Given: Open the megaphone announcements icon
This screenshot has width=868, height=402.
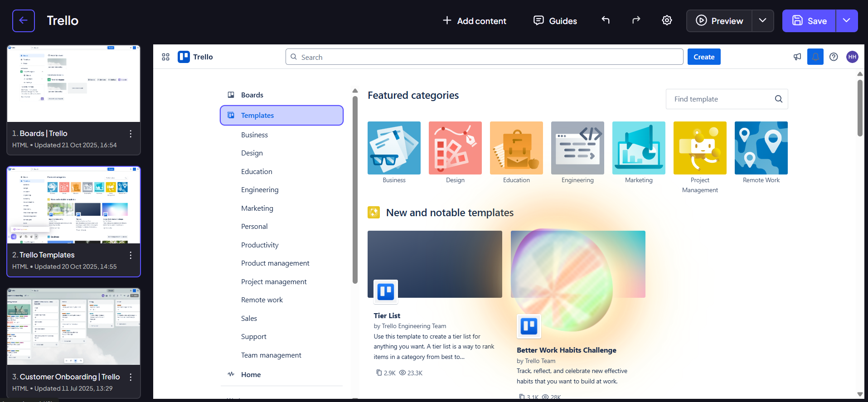Looking at the screenshot, I should [x=797, y=57].
